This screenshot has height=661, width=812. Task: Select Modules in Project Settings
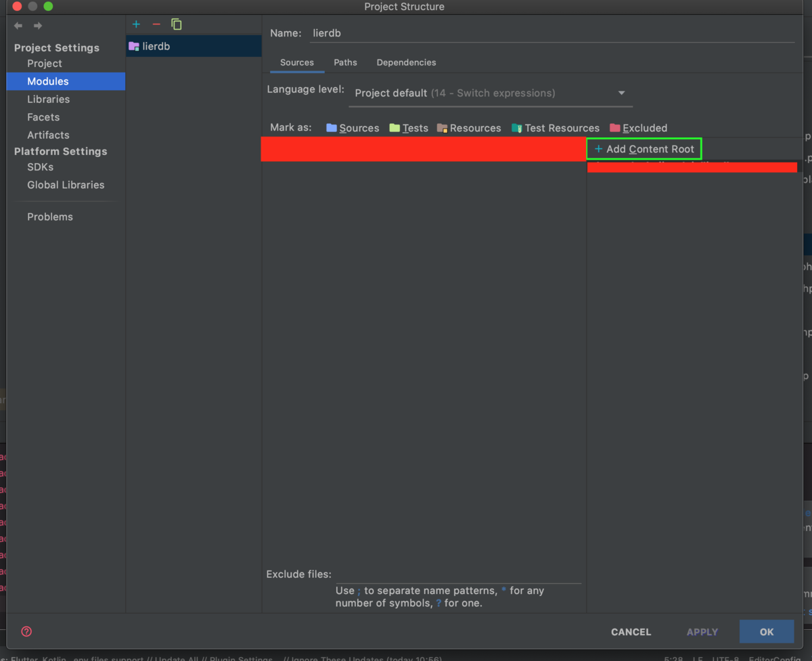[66, 81]
